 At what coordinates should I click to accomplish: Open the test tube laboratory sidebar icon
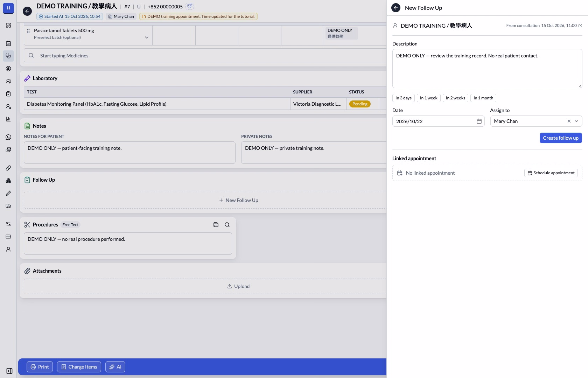(x=8, y=193)
